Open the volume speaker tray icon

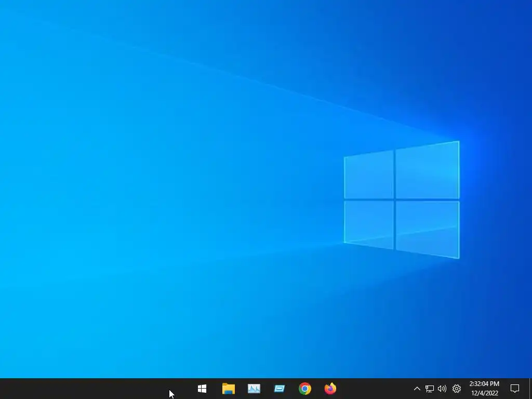coord(442,389)
